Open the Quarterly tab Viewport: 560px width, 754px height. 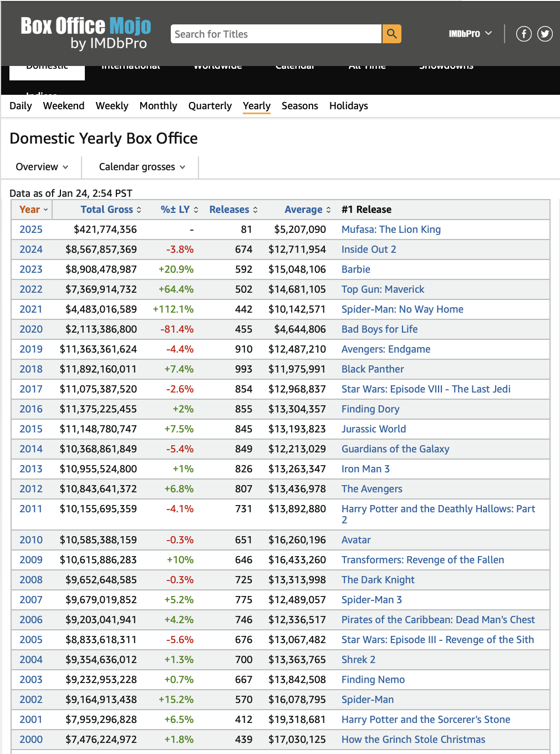coord(210,106)
